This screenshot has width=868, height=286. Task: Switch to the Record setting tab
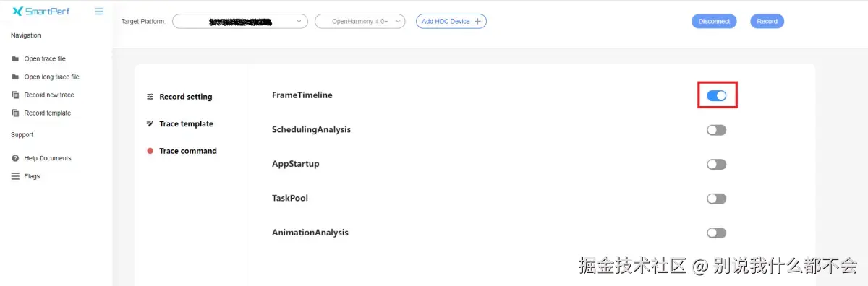186,97
